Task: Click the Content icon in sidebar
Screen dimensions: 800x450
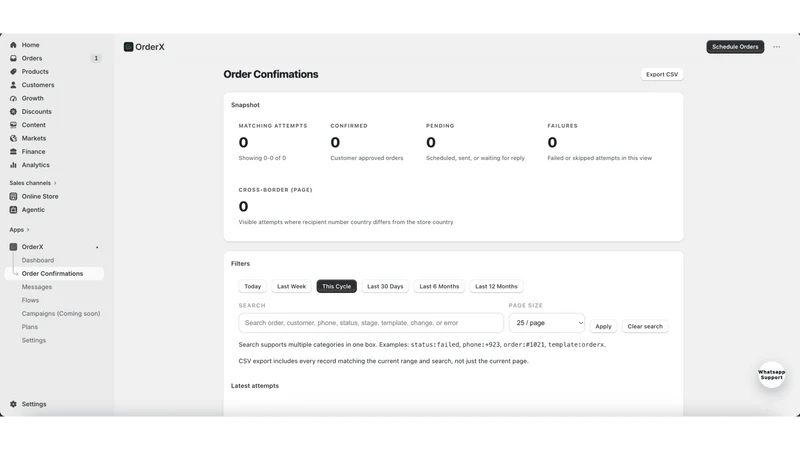Action: coord(13,124)
